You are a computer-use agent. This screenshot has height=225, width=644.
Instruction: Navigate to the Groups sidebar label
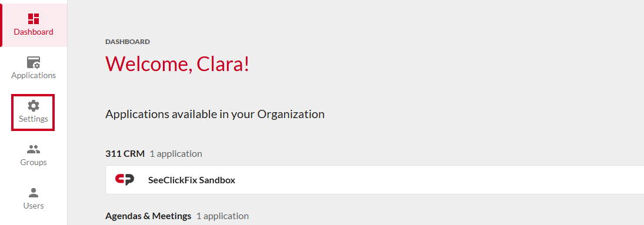point(34,162)
